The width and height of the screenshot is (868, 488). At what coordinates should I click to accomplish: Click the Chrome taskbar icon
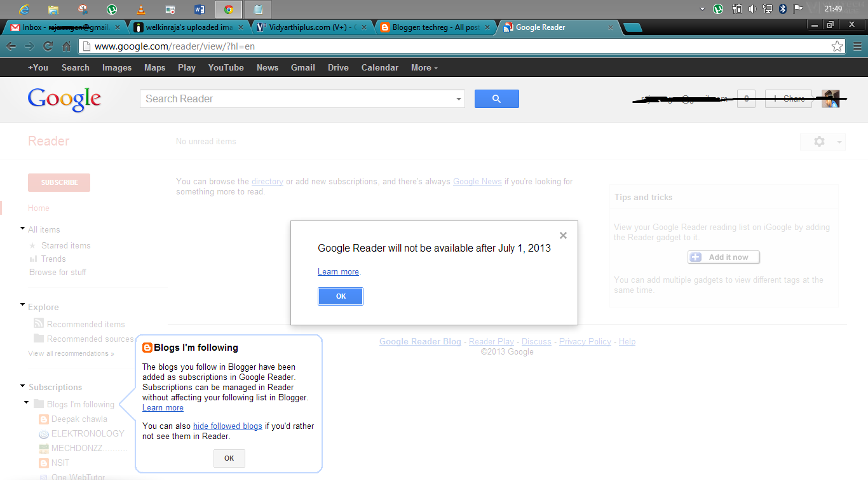[229, 9]
